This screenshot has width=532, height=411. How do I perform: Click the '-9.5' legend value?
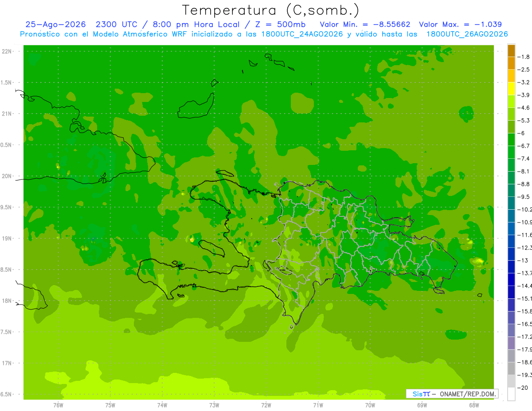524,197
